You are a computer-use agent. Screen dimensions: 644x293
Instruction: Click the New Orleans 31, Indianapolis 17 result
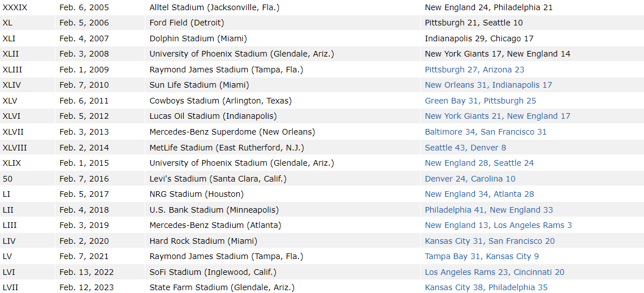(x=489, y=85)
